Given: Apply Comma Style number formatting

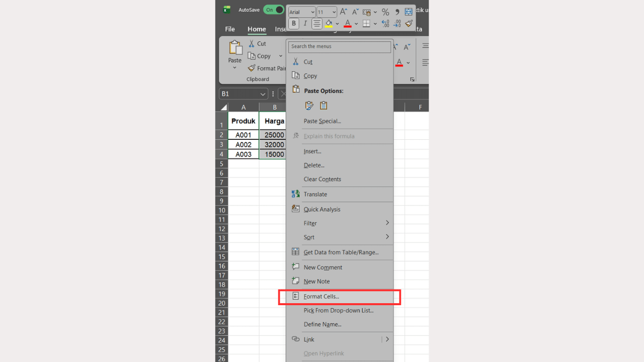Looking at the screenshot, I should (x=397, y=13).
